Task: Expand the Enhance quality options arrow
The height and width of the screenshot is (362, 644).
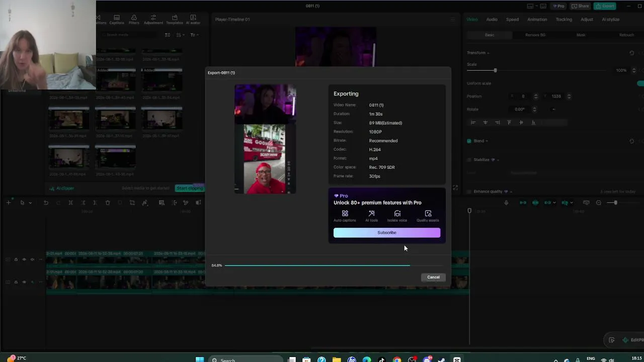Action: click(511, 192)
